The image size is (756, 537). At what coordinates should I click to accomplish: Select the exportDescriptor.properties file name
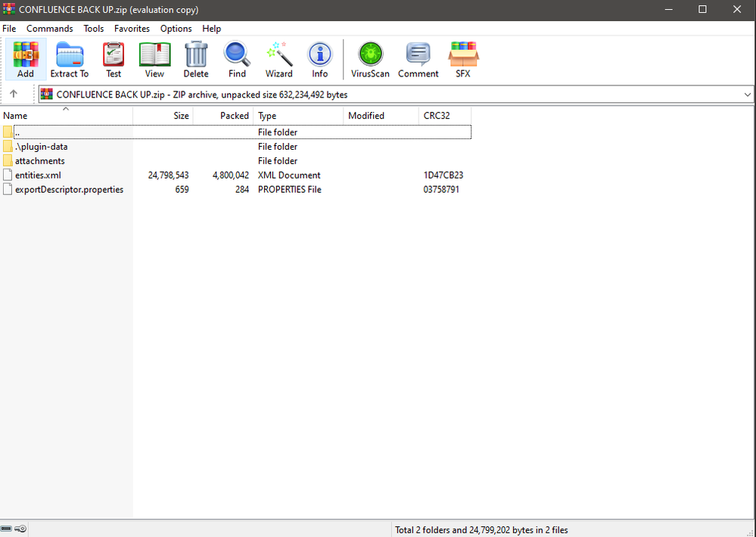click(70, 190)
